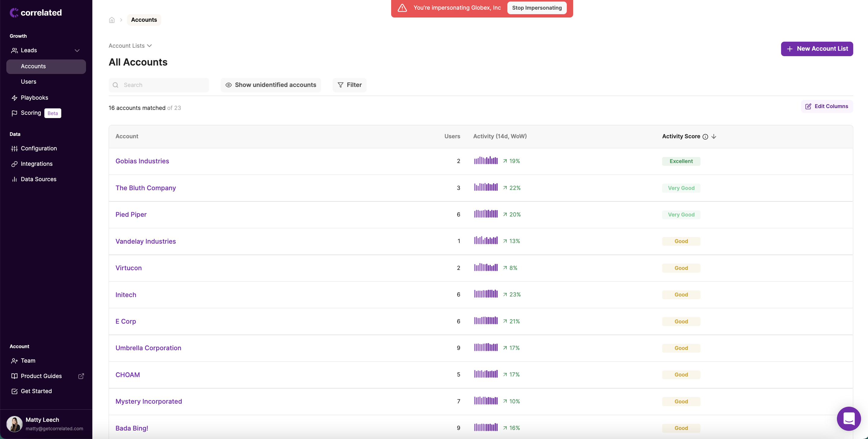Open Data Sources in the sidebar
The height and width of the screenshot is (439, 868).
[38, 179]
